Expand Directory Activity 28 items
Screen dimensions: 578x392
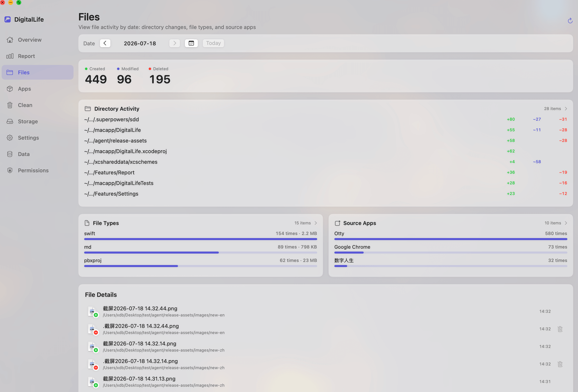tap(556, 109)
